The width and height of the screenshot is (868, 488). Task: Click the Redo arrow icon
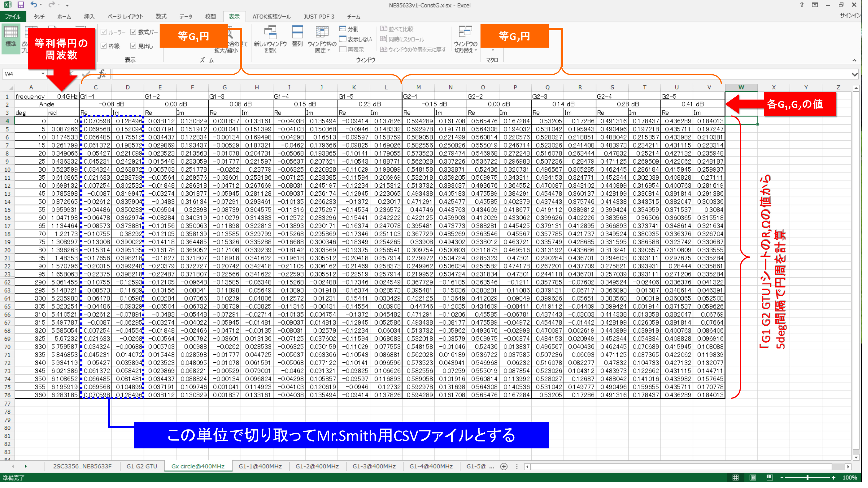coord(51,5)
